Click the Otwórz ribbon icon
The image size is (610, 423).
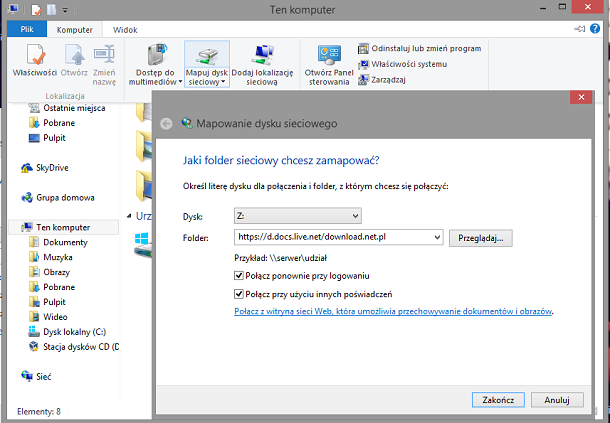(x=74, y=55)
